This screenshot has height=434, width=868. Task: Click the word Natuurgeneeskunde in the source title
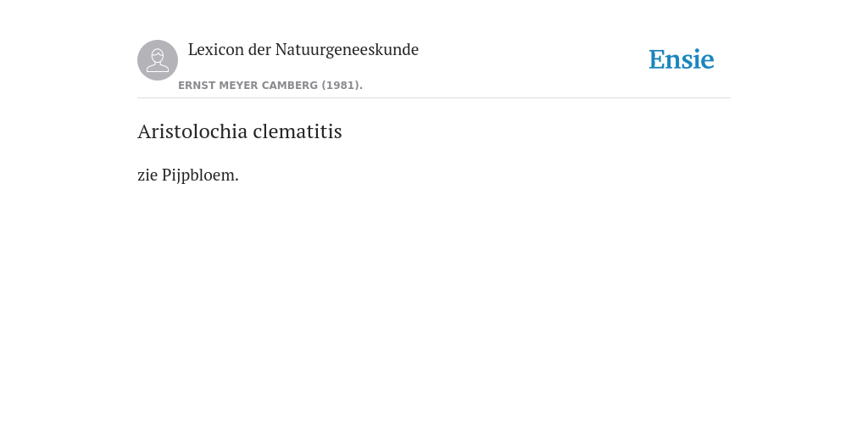347,49
